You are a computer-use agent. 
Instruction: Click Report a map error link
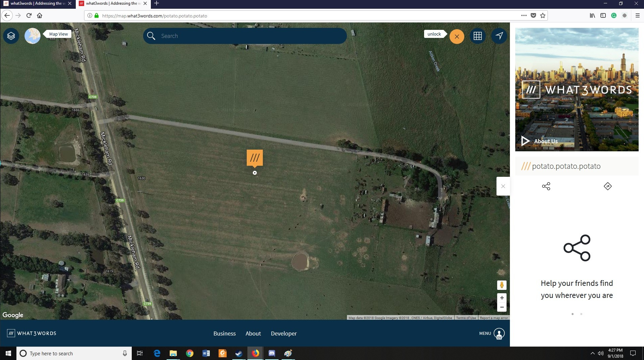tap(494, 318)
